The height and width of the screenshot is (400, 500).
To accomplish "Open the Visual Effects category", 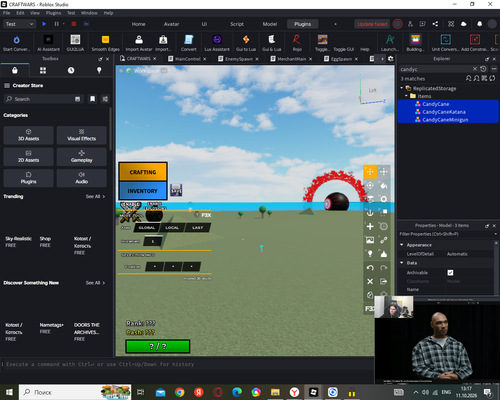I will click(82, 135).
